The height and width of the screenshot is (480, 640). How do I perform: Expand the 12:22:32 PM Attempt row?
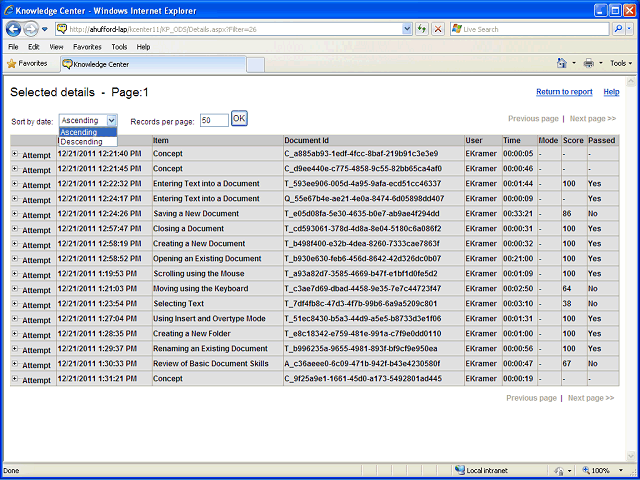click(x=15, y=184)
